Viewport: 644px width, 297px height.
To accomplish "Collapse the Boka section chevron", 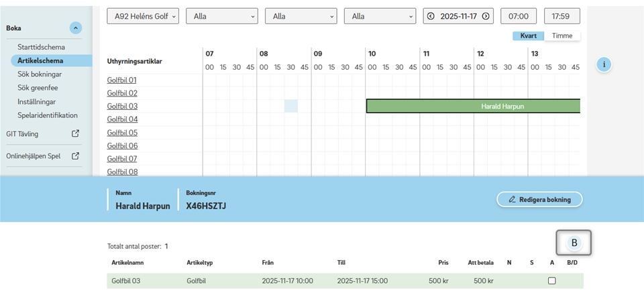I will click(76, 28).
